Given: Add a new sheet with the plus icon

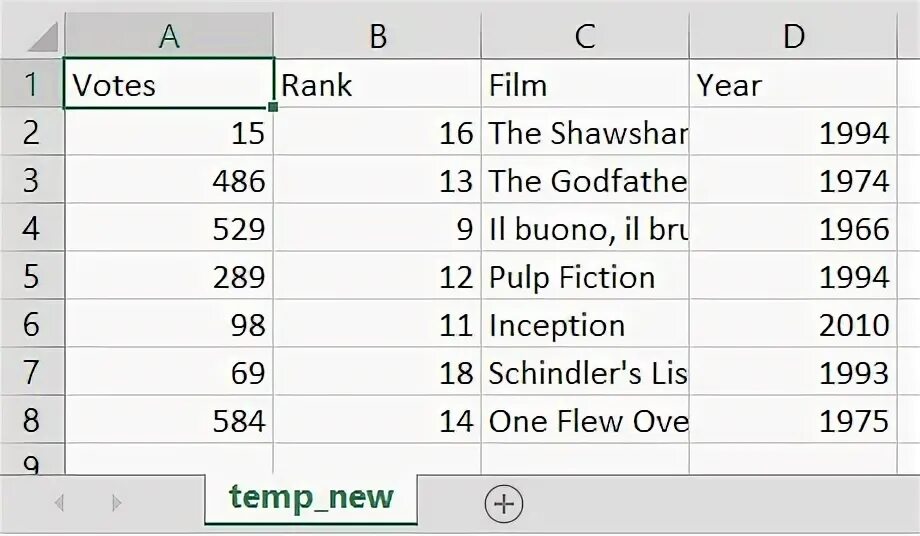Looking at the screenshot, I should click(x=503, y=504).
